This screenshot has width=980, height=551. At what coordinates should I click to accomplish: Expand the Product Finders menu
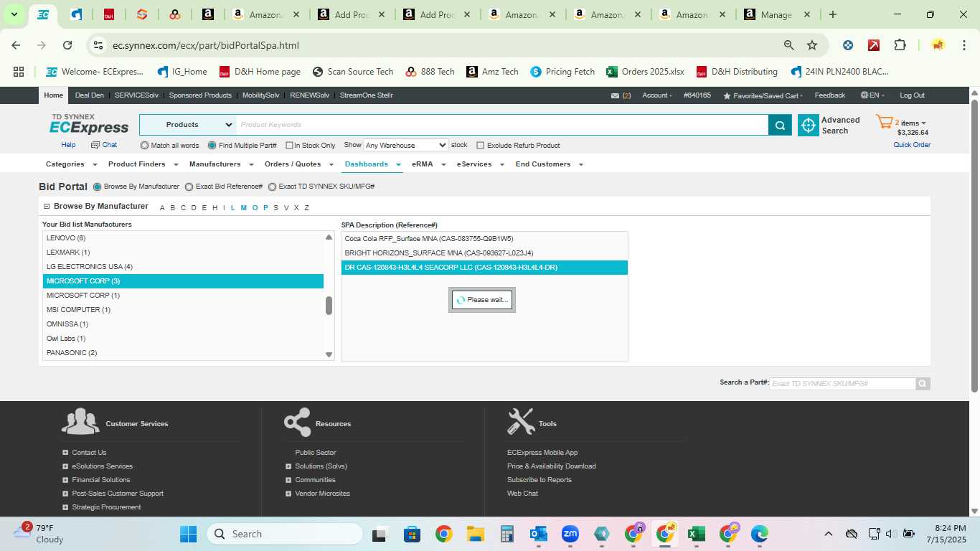(141, 164)
